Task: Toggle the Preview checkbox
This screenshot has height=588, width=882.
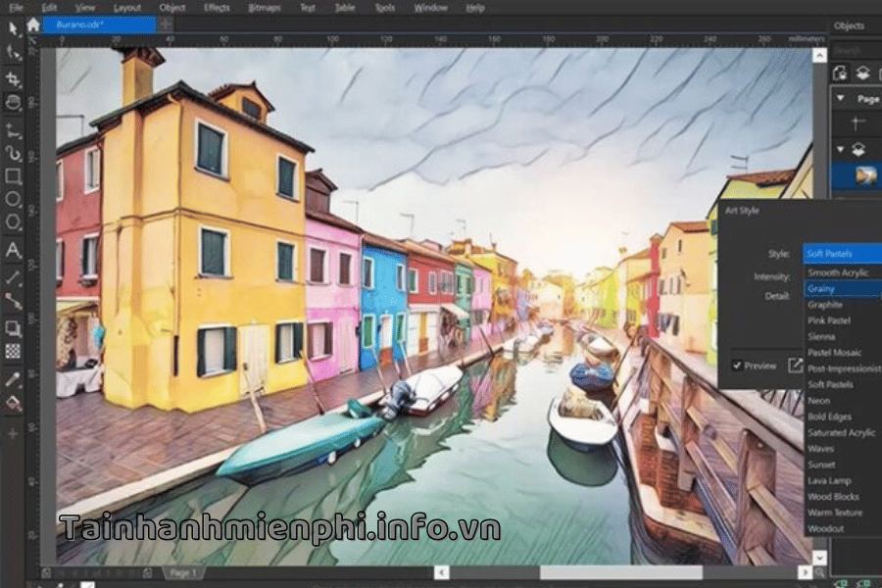Action: [738, 366]
